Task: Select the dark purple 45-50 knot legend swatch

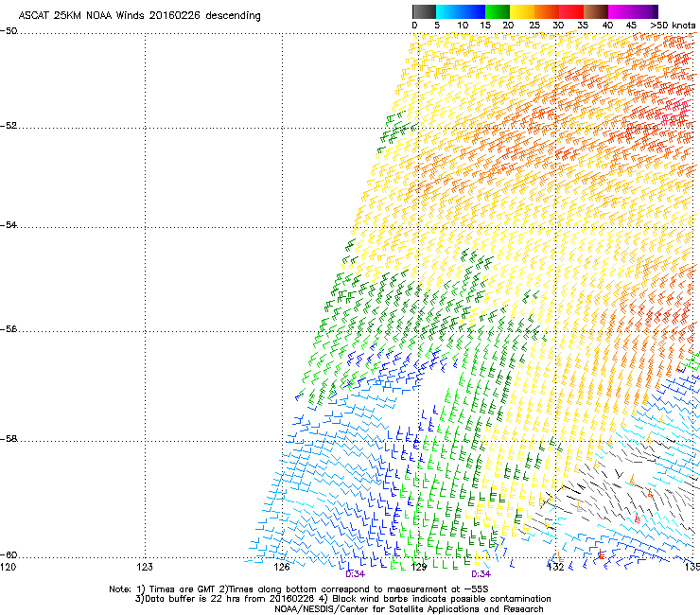Action: pos(645,11)
